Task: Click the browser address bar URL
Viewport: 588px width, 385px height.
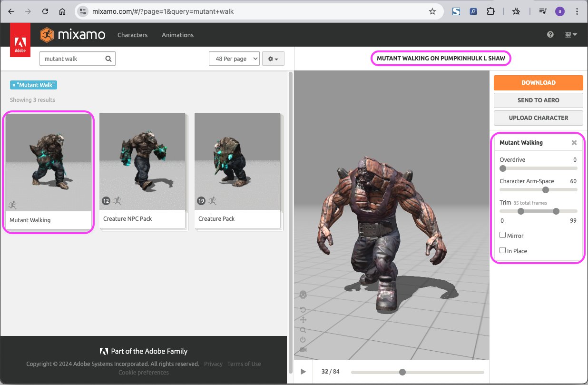Action: click(163, 11)
